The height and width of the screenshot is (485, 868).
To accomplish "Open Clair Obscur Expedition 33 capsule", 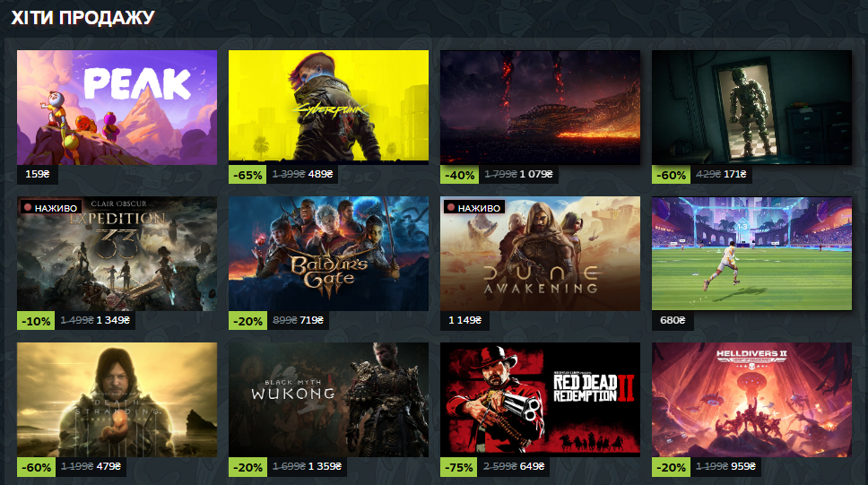I will tap(117, 254).
